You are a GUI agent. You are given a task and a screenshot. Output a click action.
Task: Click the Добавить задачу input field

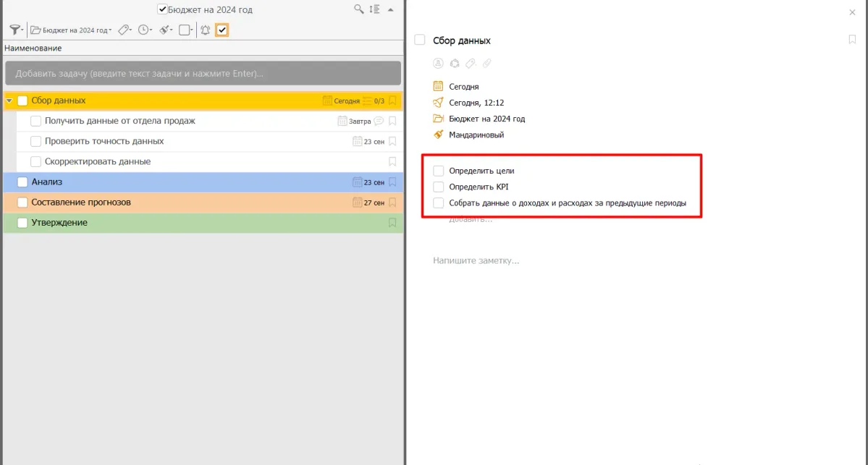(203, 74)
